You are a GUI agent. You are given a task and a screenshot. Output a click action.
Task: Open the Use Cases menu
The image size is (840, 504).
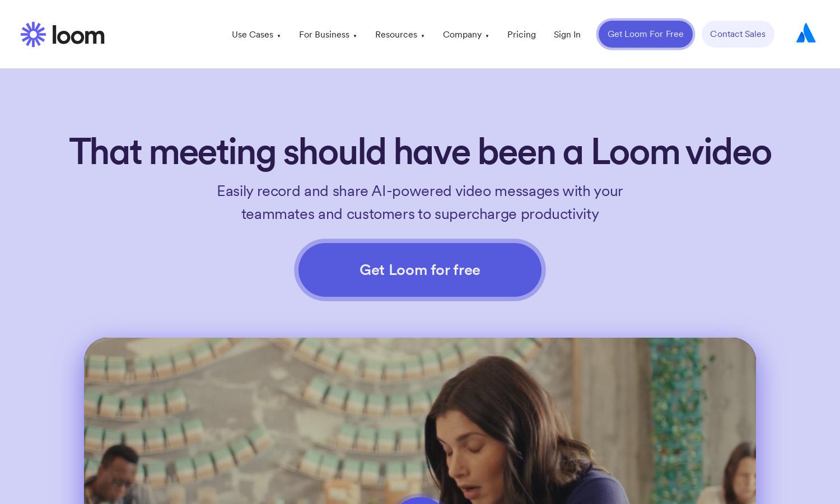point(253,35)
